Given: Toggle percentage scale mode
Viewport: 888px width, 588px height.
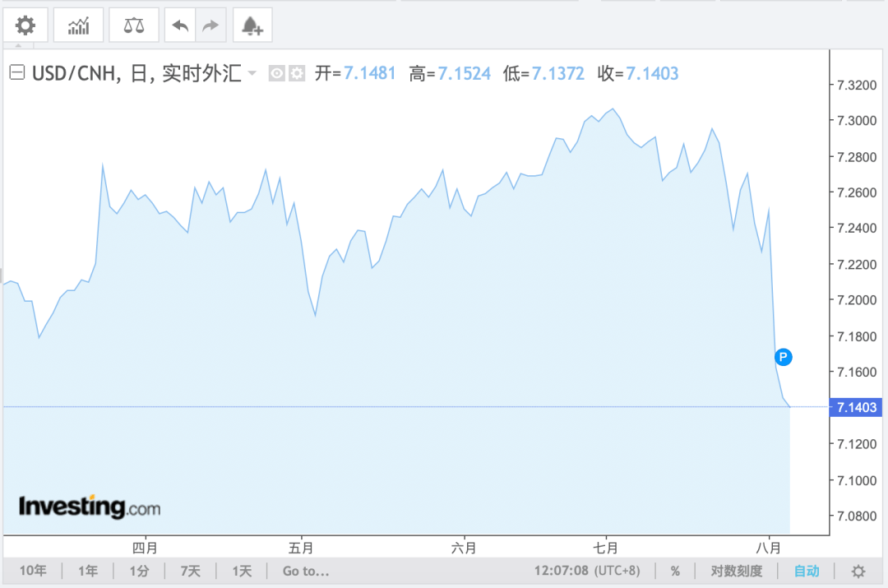Looking at the screenshot, I should (x=675, y=572).
